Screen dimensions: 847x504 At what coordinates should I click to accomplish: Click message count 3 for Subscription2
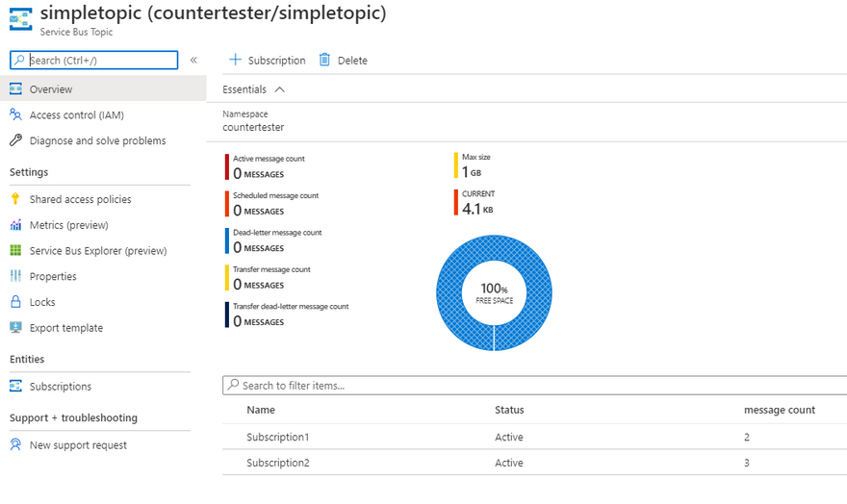[x=747, y=463]
